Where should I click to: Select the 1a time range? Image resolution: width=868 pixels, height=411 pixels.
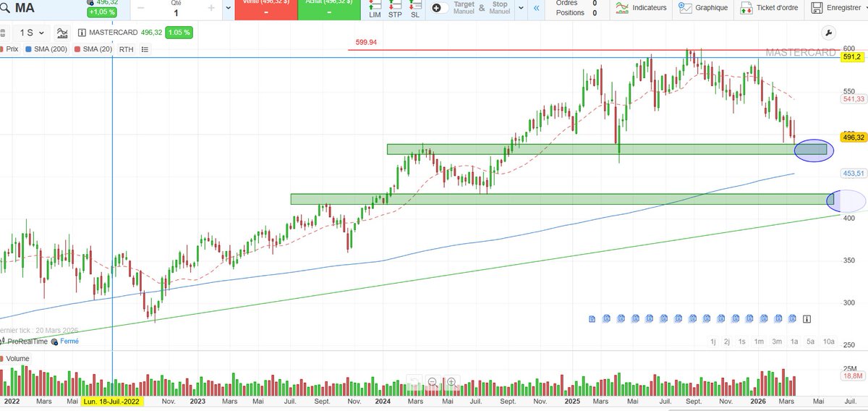(794, 342)
